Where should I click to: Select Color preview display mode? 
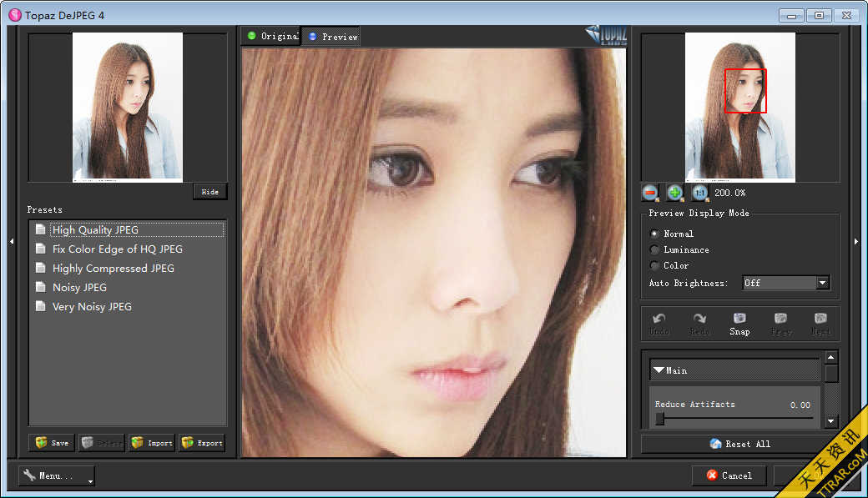tap(655, 265)
